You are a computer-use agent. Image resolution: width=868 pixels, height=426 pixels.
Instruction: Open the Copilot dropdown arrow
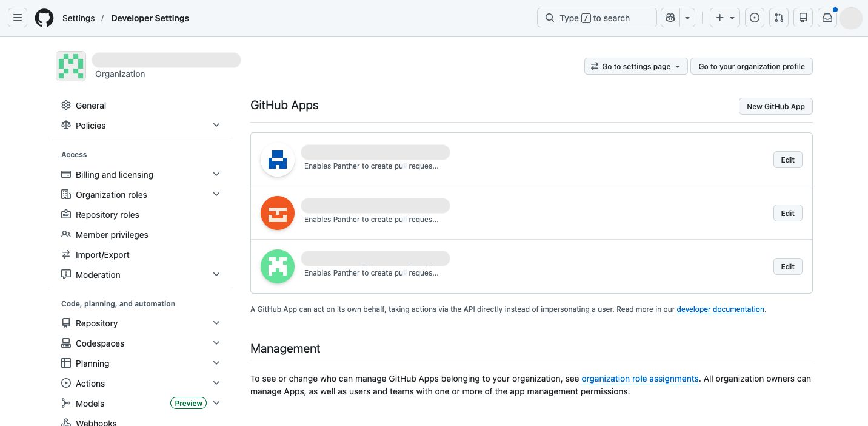pos(687,18)
